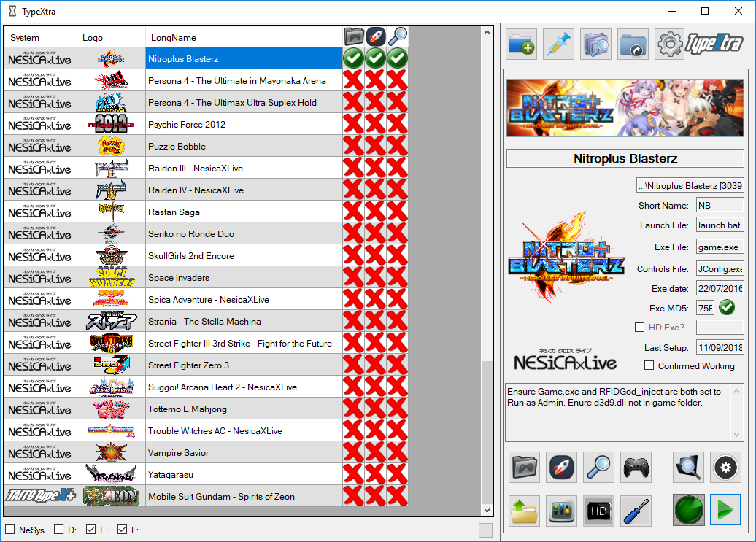
Task: Click the monitor magnifier button
Action: [x=689, y=467]
